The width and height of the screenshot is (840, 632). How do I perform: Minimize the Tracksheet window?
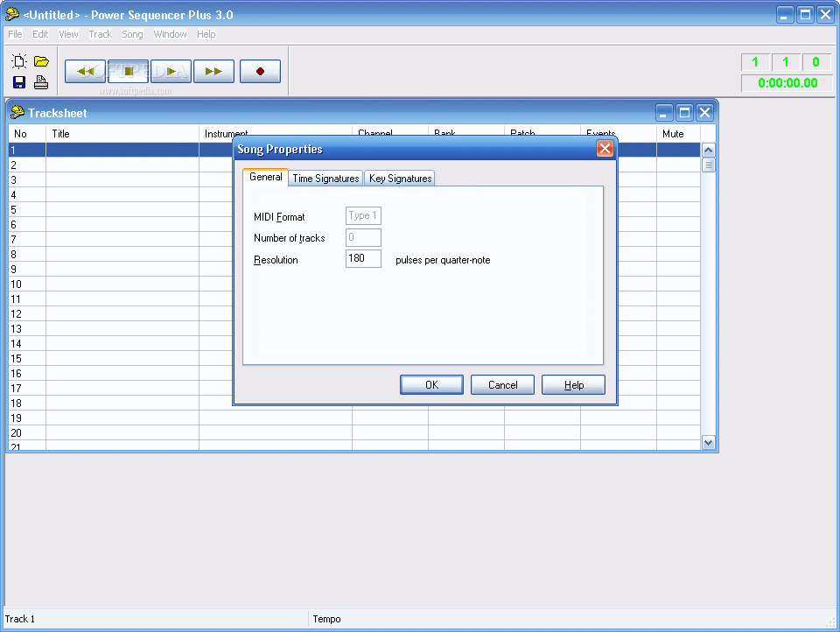[x=664, y=113]
